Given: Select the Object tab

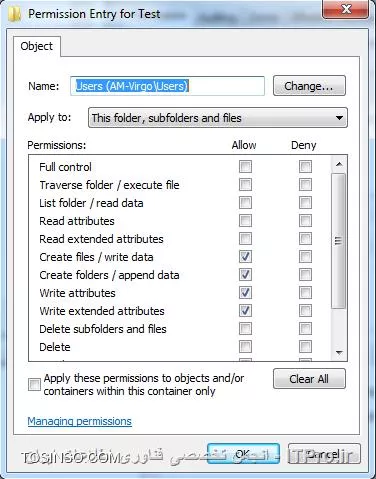Looking at the screenshot, I should pos(37,46).
